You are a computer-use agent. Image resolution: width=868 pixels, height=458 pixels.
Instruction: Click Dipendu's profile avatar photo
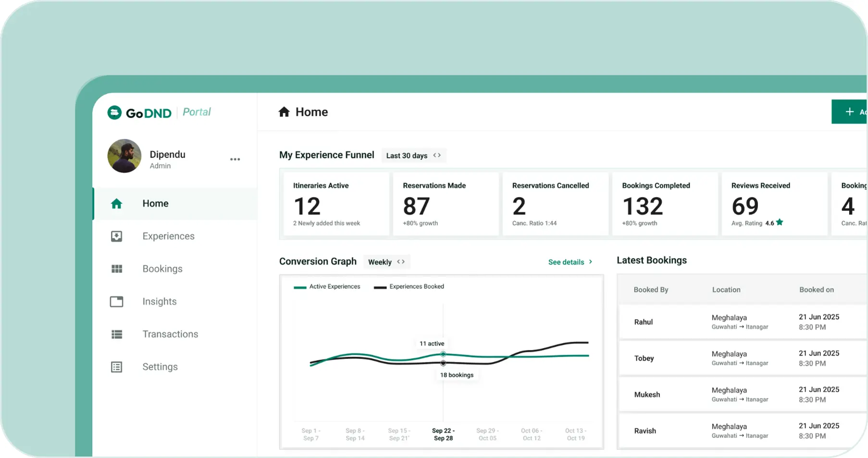pyautogui.click(x=124, y=156)
